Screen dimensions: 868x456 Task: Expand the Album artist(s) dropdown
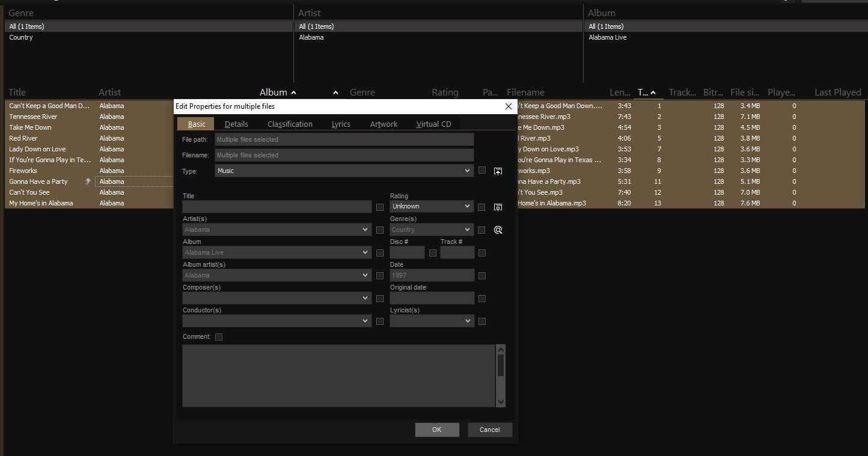tap(277, 275)
